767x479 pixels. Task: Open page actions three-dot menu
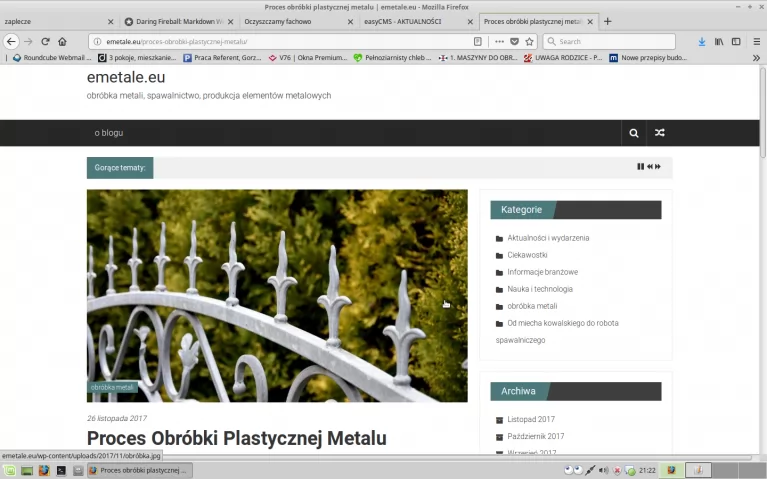click(x=499, y=42)
